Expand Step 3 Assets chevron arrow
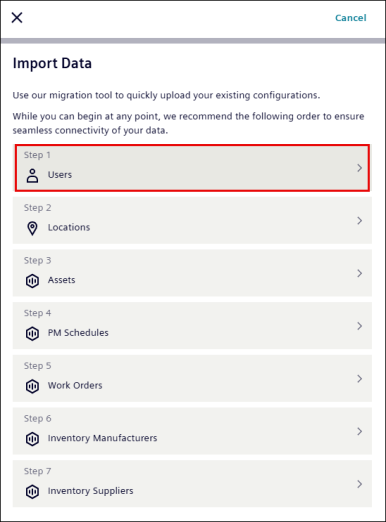 pyautogui.click(x=359, y=273)
